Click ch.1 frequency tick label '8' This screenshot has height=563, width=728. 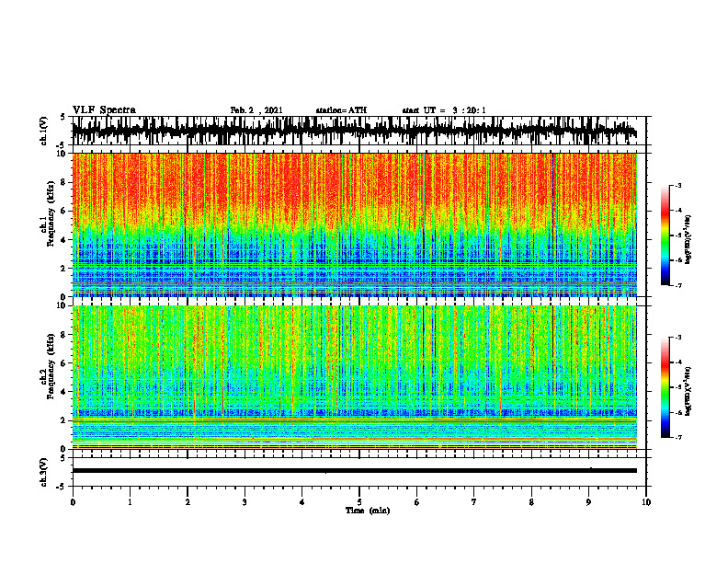pos(64,182)
